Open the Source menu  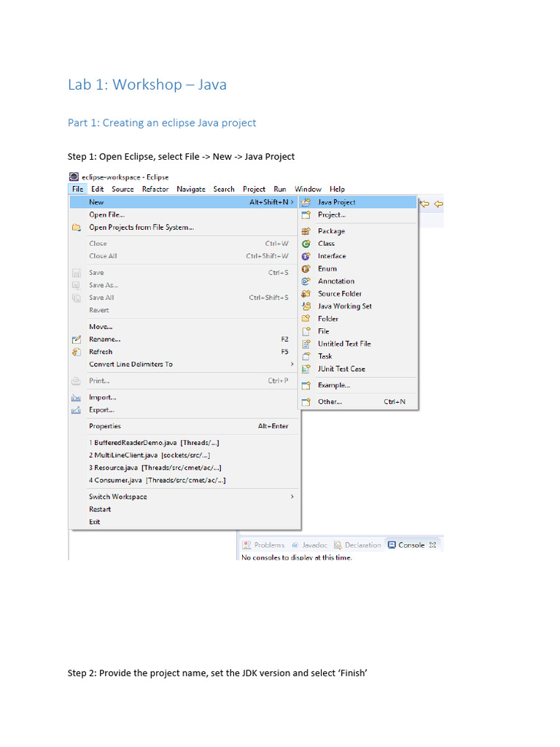[x=122, y=189]
